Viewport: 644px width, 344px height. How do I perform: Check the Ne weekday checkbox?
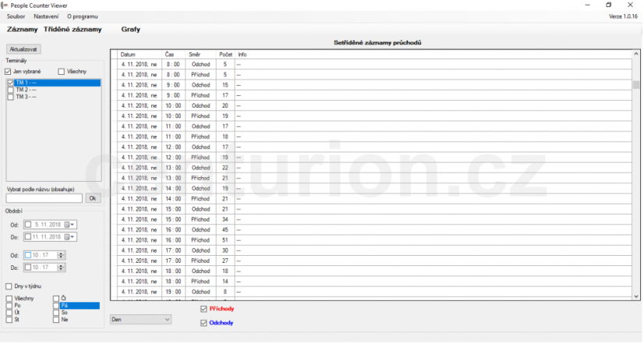click(x=56, y=320)
